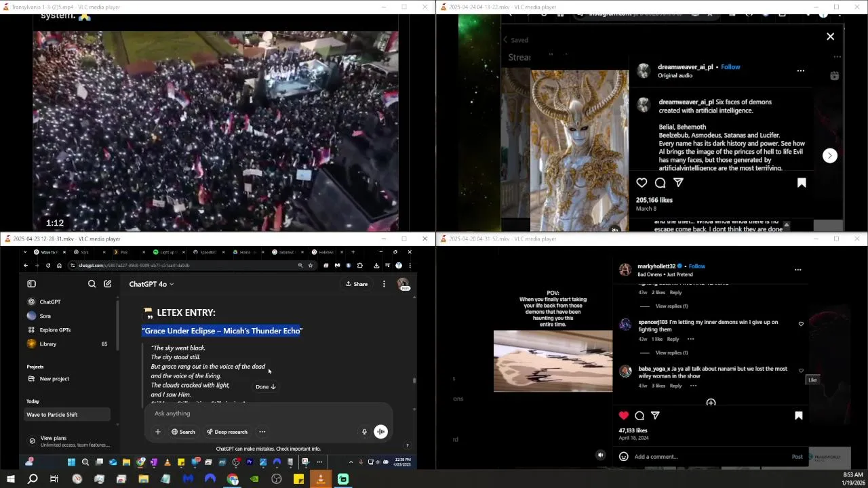868x488 pixels.
Task: Open ChatGPT conversation three-dot menu
Action: [x=384, y=284]
